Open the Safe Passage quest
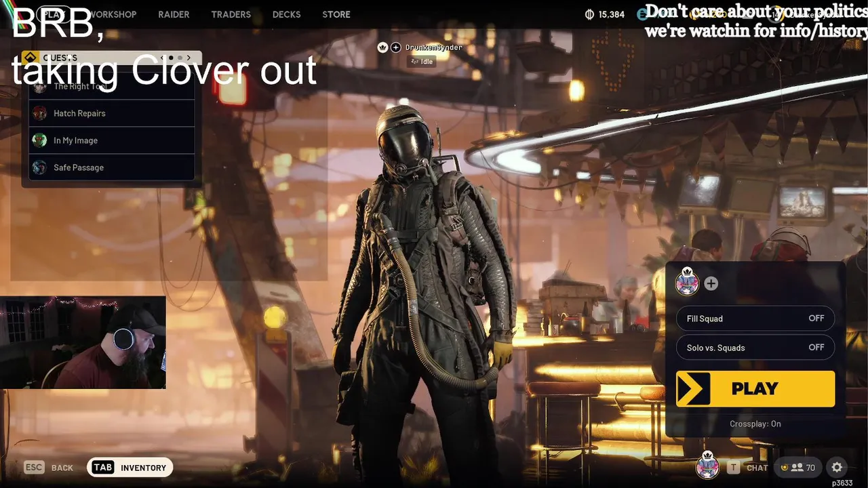This screenshot has height=488, width=868. (112, 167)
